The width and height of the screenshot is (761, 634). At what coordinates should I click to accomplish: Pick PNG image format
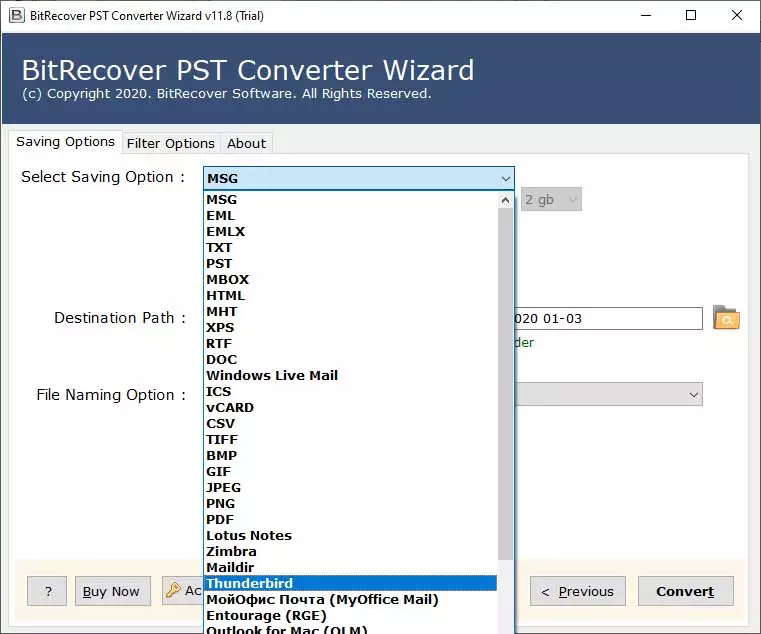pos(350,504)
